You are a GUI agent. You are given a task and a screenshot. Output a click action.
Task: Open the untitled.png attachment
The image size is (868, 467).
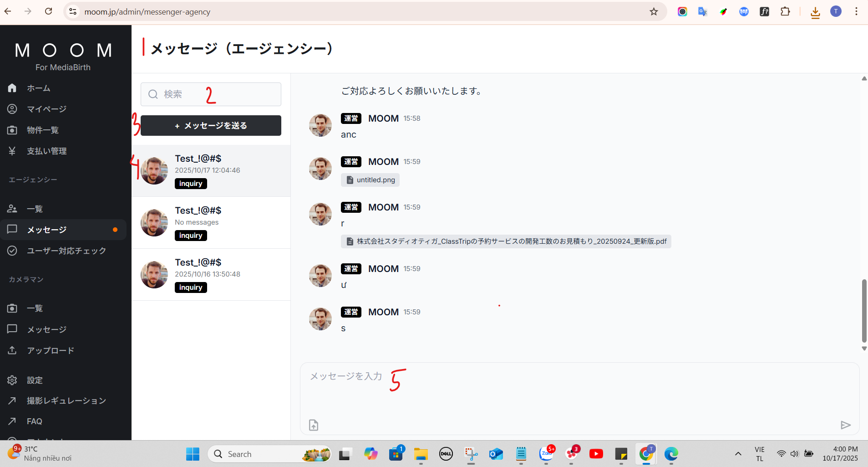[370, 180]
